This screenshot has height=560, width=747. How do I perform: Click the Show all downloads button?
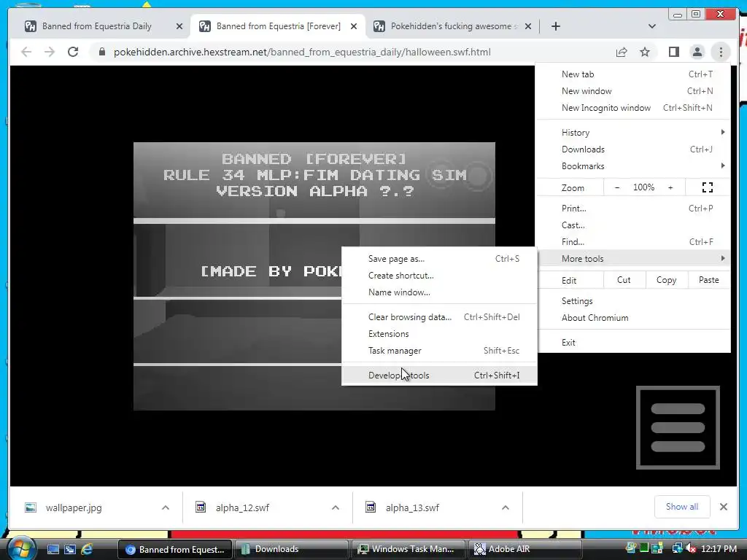[x=682, y=507]
